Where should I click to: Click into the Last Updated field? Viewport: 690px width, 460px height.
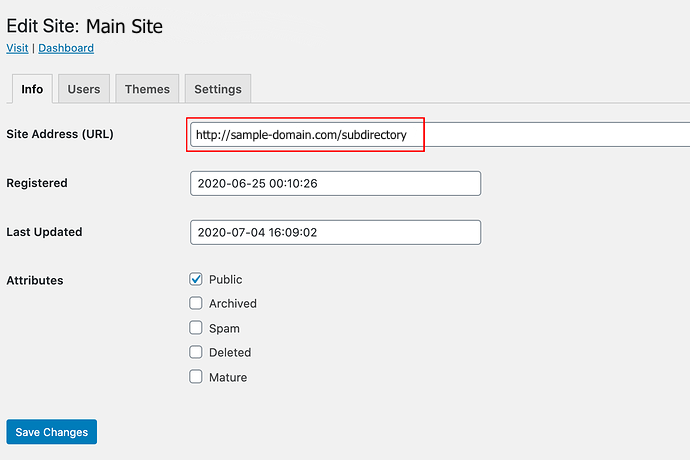coord(335,232)
